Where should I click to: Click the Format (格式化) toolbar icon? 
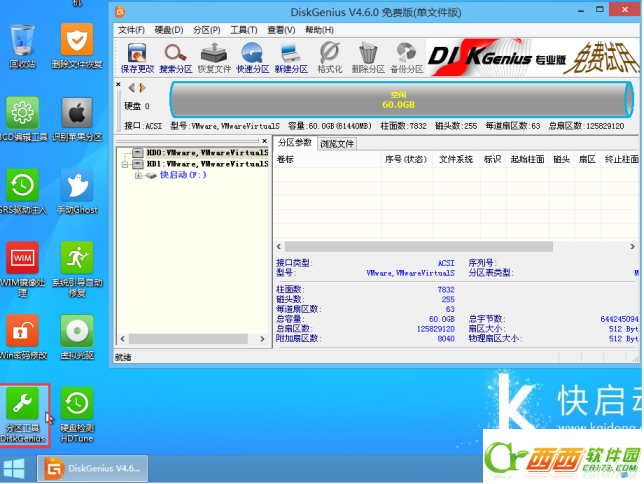click(x=330, y=58)
